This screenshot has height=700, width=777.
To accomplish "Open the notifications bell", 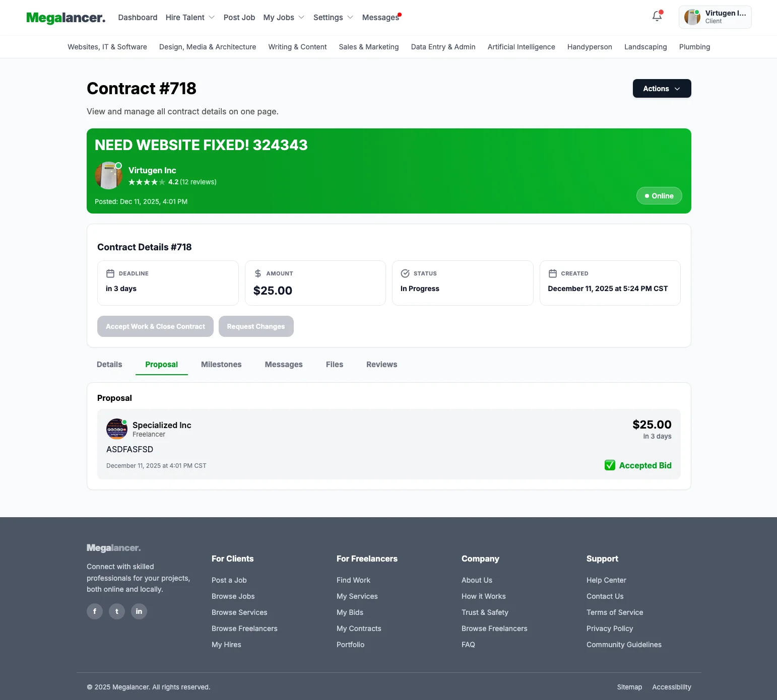I will tap(657, 17).
